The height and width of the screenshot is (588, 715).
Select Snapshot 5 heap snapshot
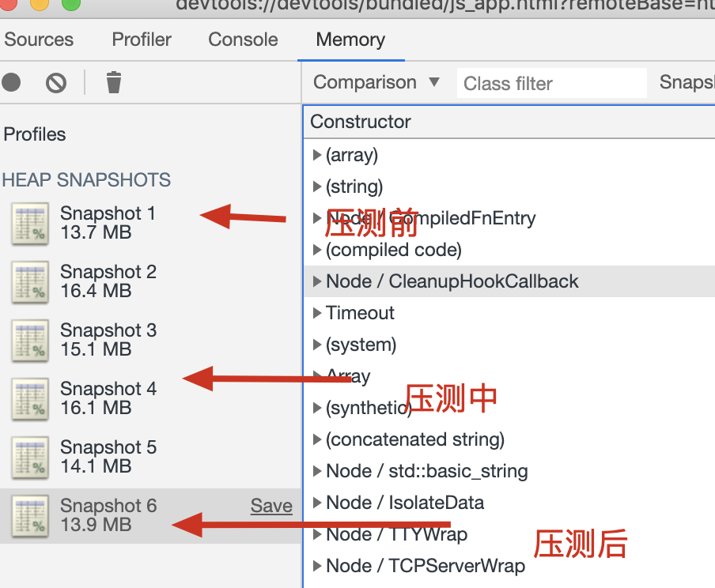[x=150, y=457]
